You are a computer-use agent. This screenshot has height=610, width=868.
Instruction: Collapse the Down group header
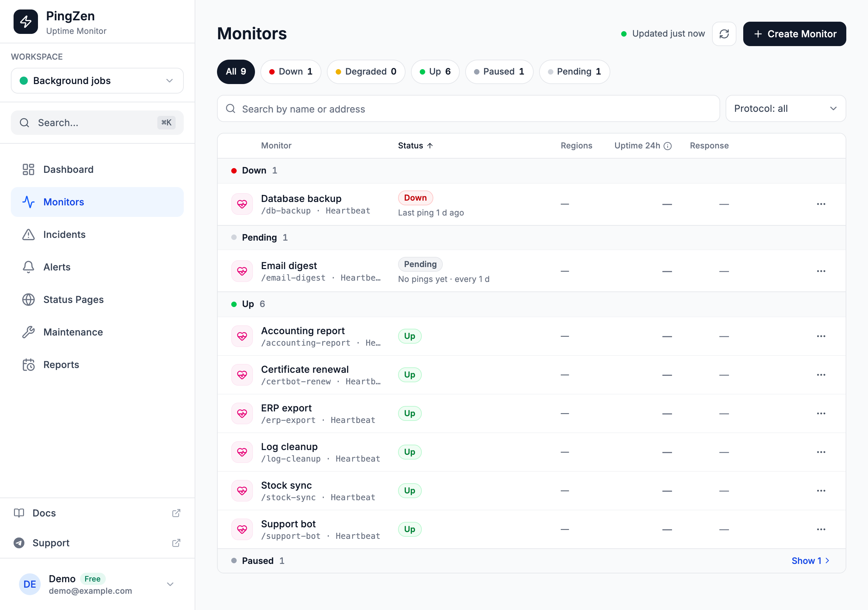[x=531, y=170]
